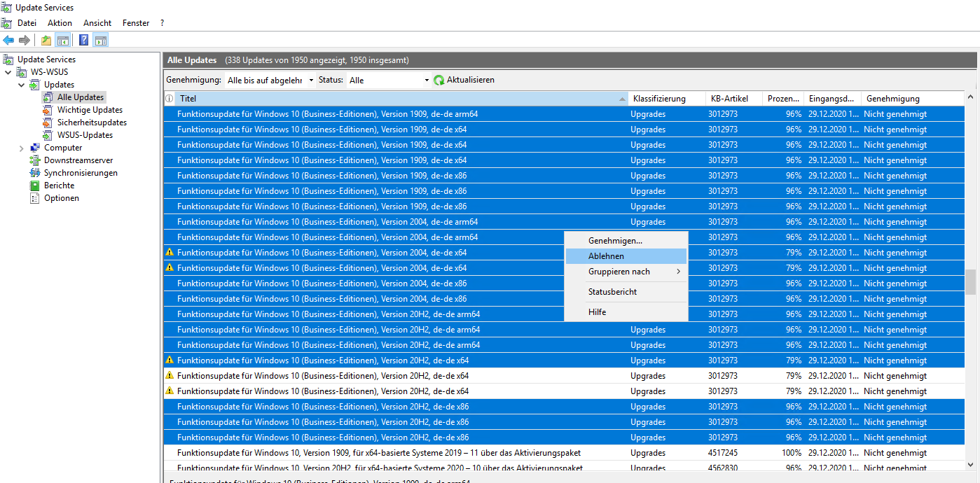The width and height of the screenshot is (980, 483).
Task: Click the system menu icon beside Datei
Action: (x=6, y=23)
